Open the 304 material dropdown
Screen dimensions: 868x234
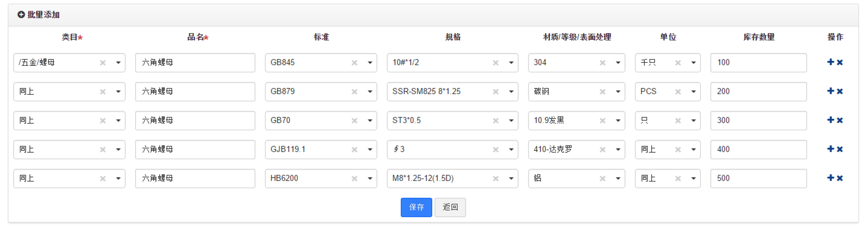(618, 63)
